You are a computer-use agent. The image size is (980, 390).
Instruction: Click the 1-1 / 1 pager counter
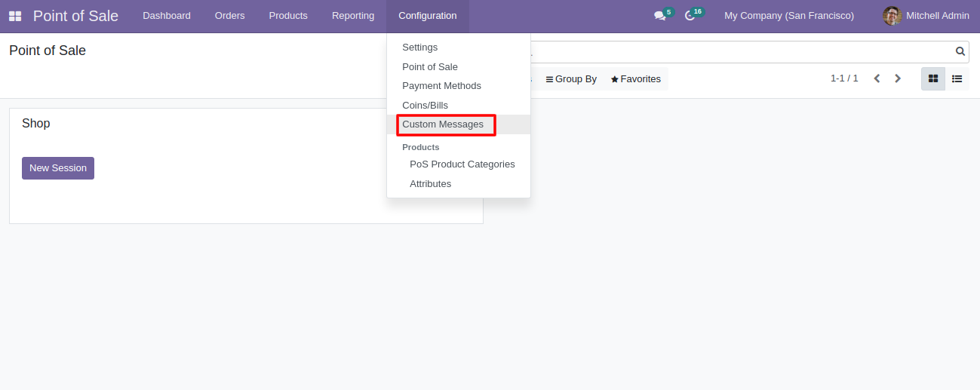(x=844, y=78)
